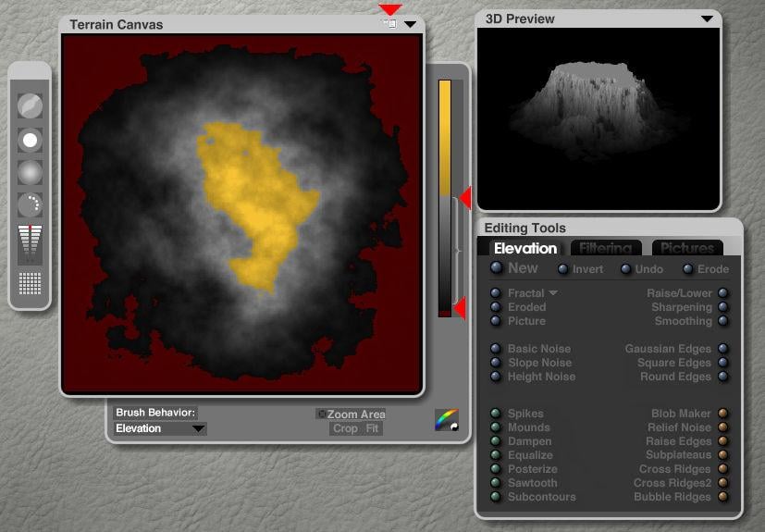Switch to the Elevation tab
The height and width of the screenshot is (532, 765).
[525, 248]
